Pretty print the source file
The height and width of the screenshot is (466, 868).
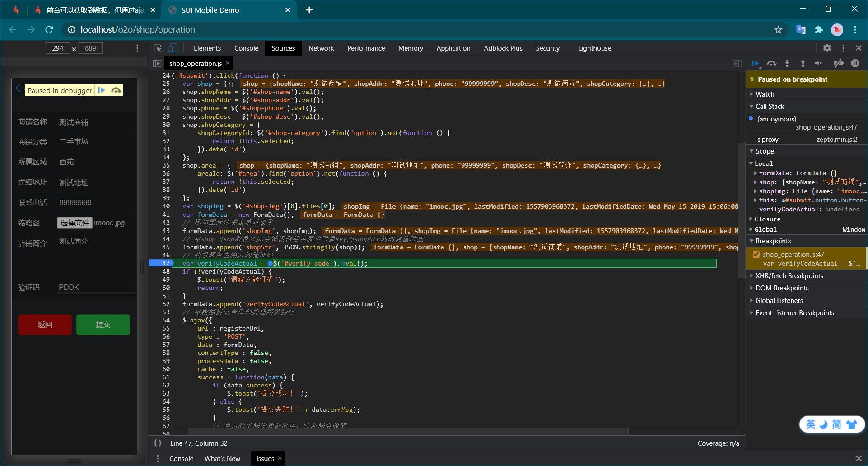158,443
